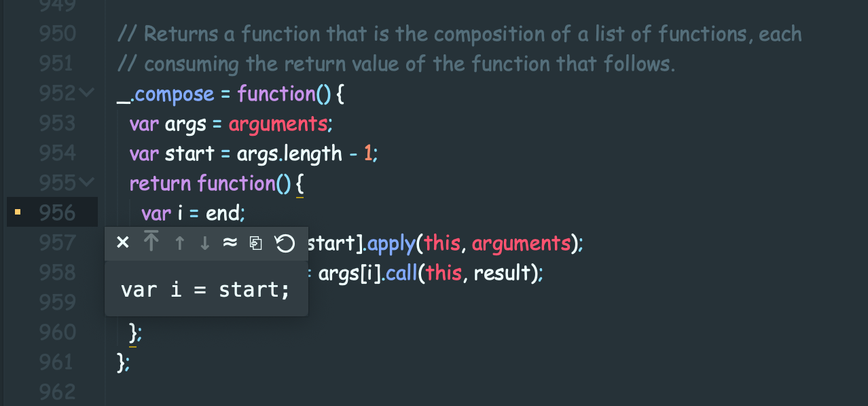This screenshot has width=868, height=406.
Task: Toggle word diff with the ≈ icon
Action: click(x=230, y=243)
